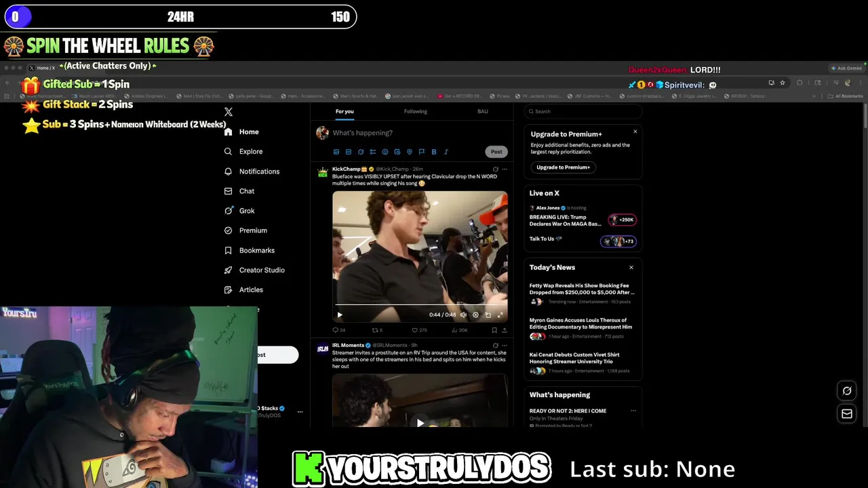Open account menu dots near profile
This screenshot has width=868, height=488.
tap(300, 411)
